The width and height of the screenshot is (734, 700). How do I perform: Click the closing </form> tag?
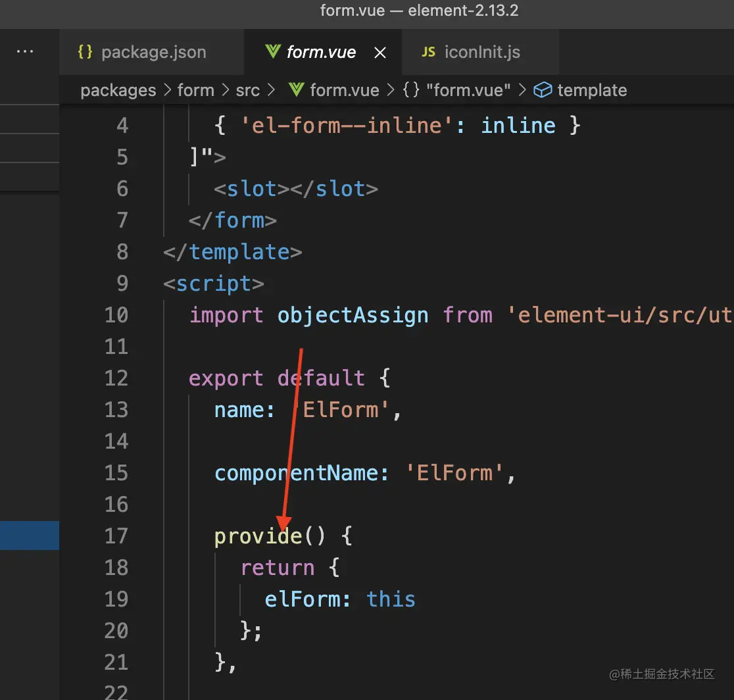coord(233,220)
